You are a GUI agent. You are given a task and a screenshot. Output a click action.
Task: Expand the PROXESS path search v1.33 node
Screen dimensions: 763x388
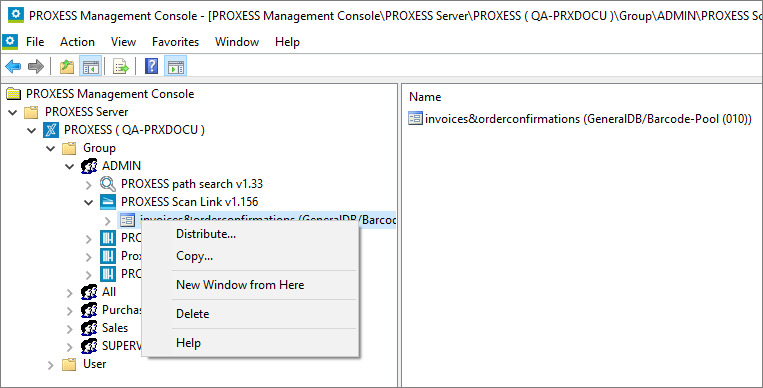tap(89, 185)
